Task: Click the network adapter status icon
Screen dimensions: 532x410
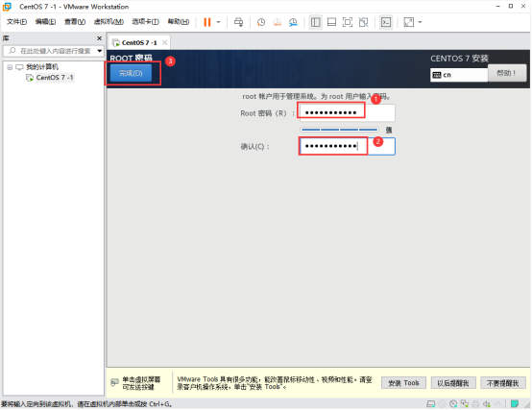Action: click(x=465, y=404)
